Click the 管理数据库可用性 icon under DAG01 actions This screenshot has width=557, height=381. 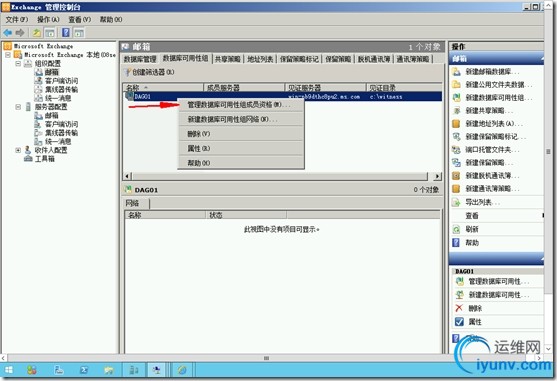(x=459, y=282)
